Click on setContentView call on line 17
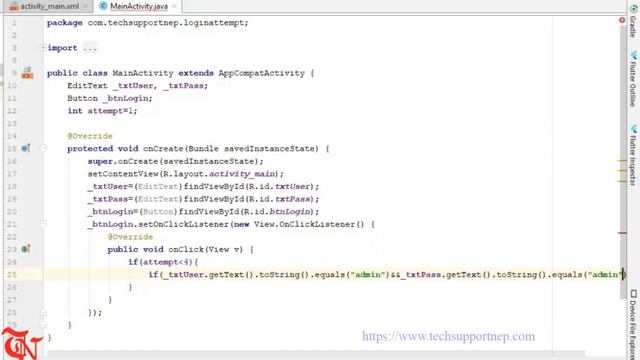Screen dimensions: 640x360 (185, 174)
